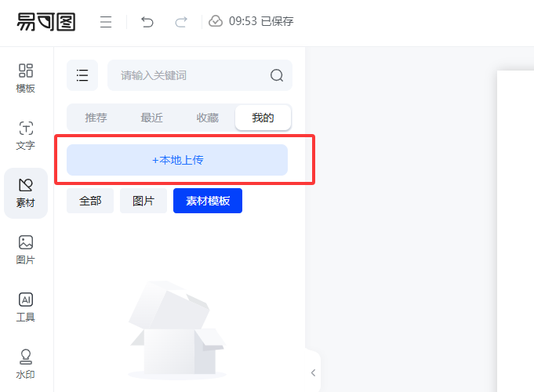Filter by 全部
This screenshot has height=392, width=534.
click(90, 201)
